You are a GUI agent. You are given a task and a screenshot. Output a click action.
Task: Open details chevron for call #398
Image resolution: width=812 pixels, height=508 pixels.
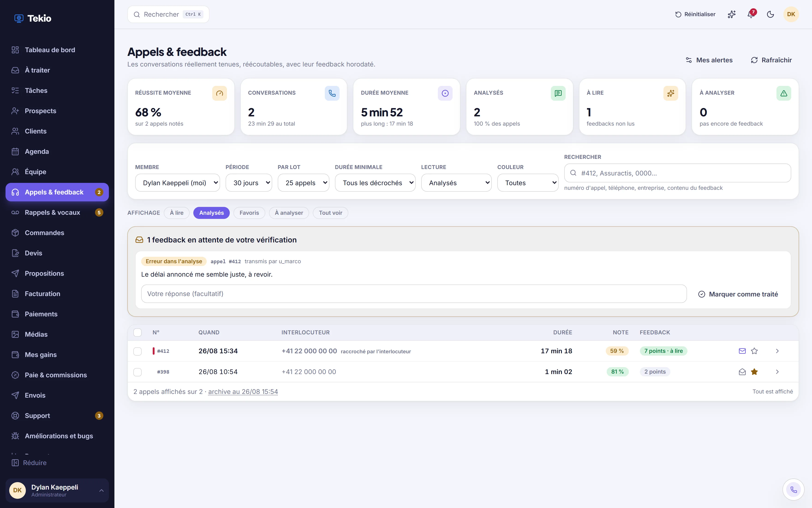tap(777, 372)
